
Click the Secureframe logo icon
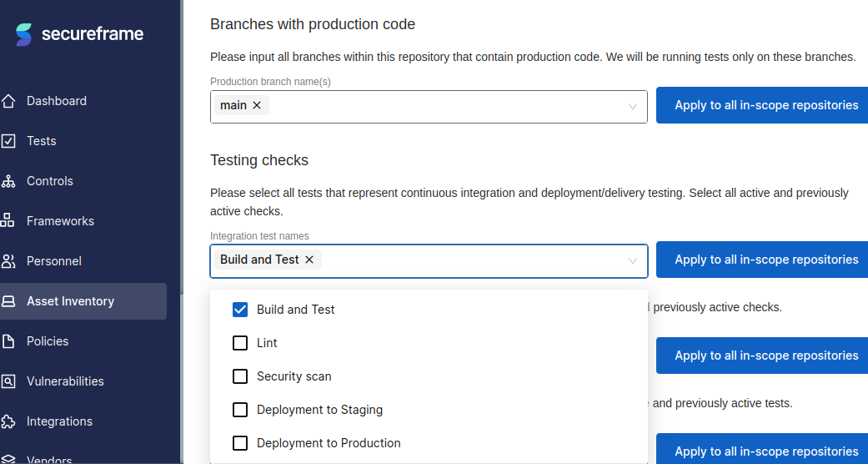coord(24,34)
